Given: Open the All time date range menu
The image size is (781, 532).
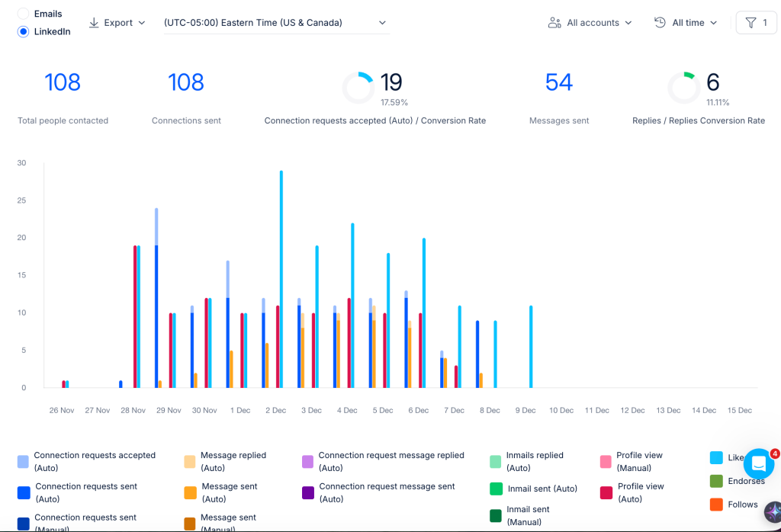Looking at the screenshot, I should coord(686,23).
